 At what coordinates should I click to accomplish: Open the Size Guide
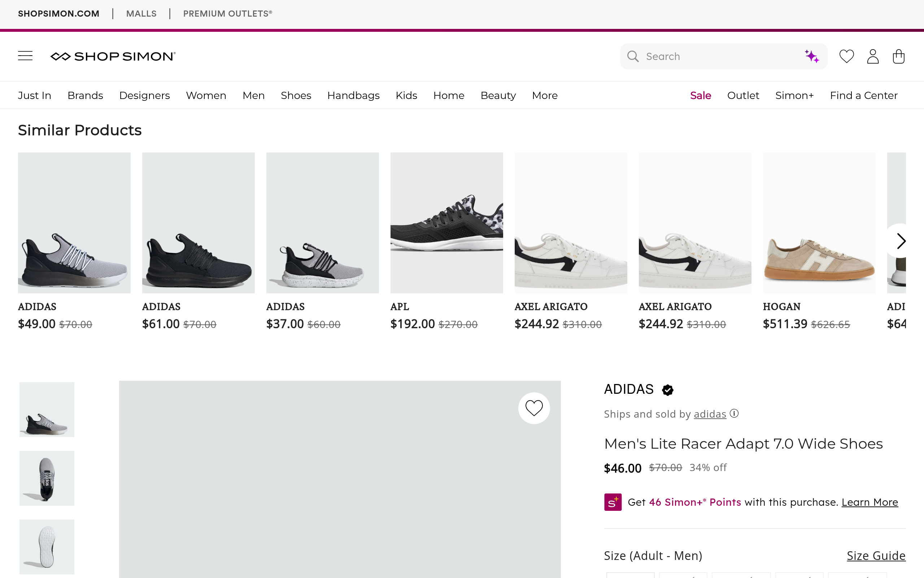coord(876,556)
